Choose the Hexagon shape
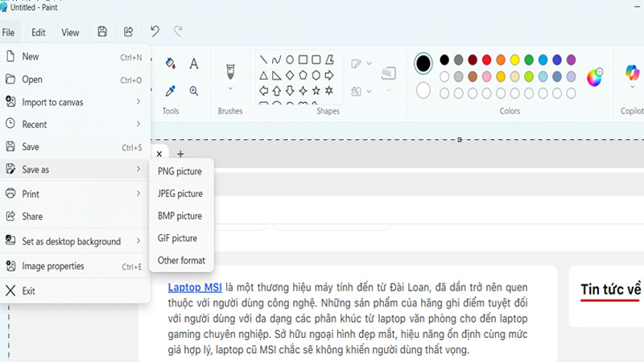Viewport: 644px width, 362px height. (x=316, y=76)
